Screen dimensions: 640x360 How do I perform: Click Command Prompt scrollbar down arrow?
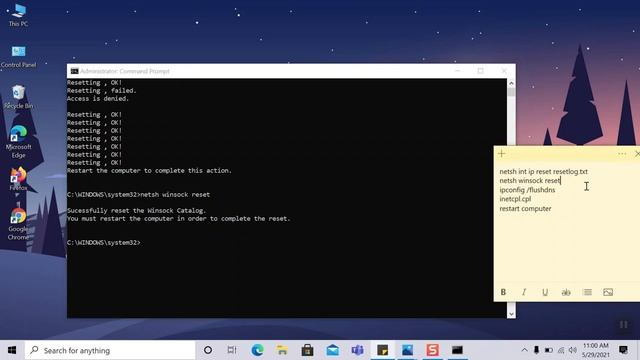click(x=511, y=314)
